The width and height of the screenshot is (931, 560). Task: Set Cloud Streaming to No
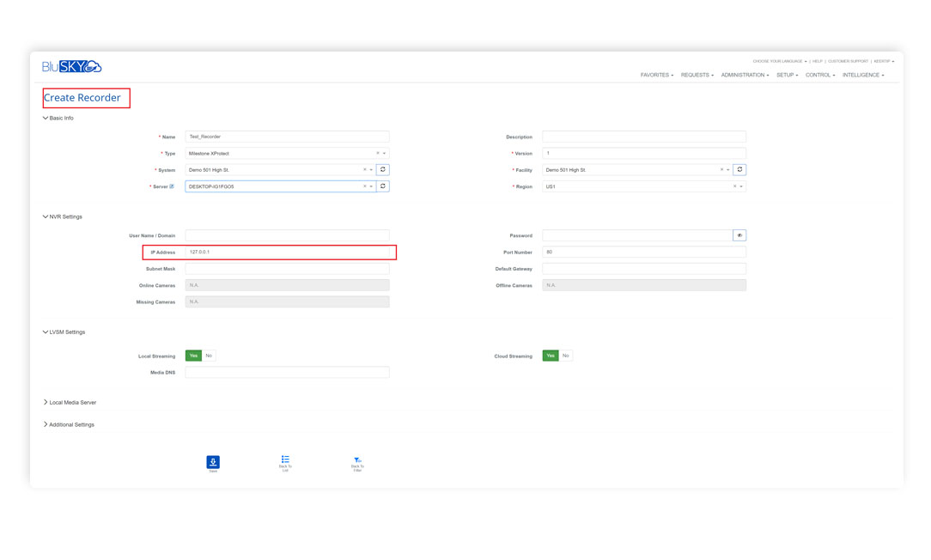[565, 356]
